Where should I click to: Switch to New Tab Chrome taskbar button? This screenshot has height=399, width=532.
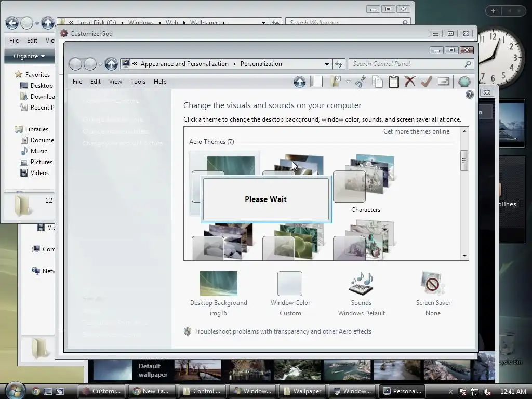(152, 391)
